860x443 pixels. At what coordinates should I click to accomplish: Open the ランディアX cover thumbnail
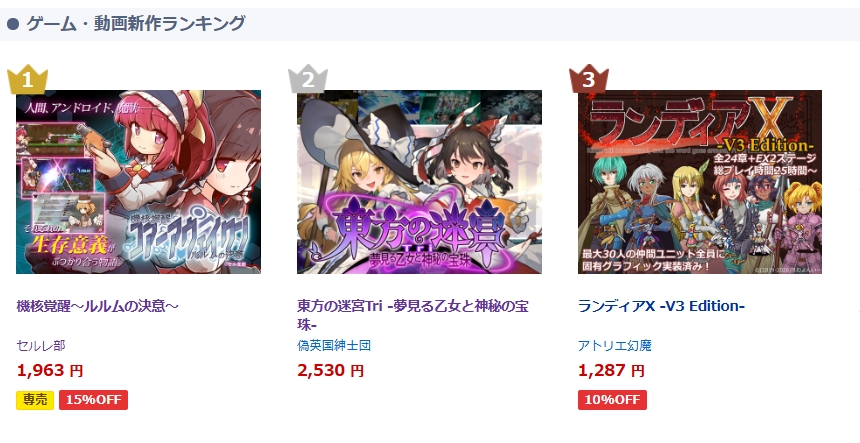click(x=700, y=182)
